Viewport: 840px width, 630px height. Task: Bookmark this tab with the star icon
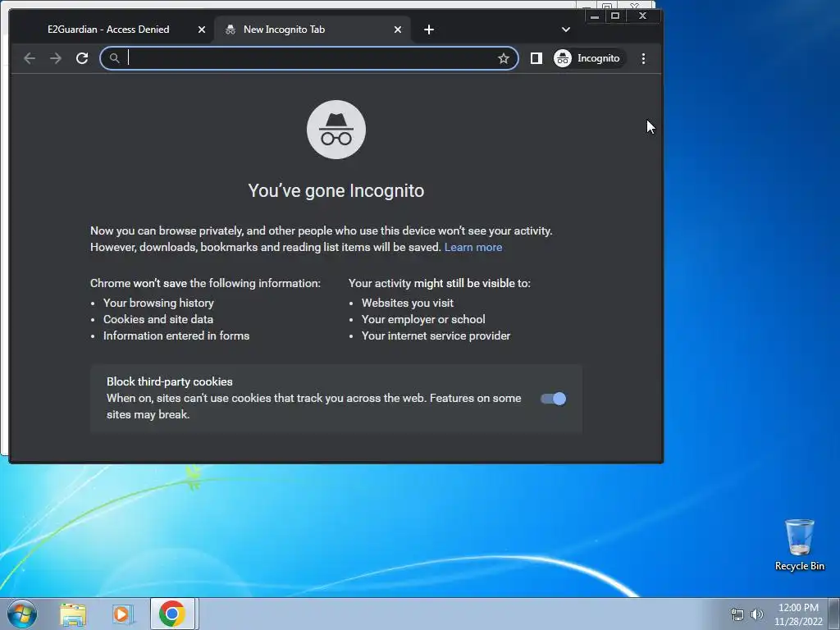pos(503,58)
